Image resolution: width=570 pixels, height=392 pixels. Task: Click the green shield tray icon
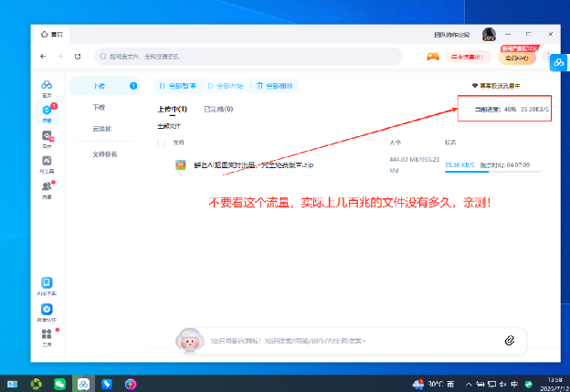click(x=529, y=384)
